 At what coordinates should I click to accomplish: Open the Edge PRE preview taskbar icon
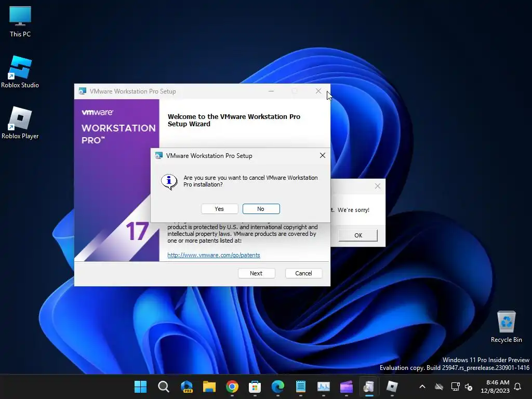coord(187,387)
